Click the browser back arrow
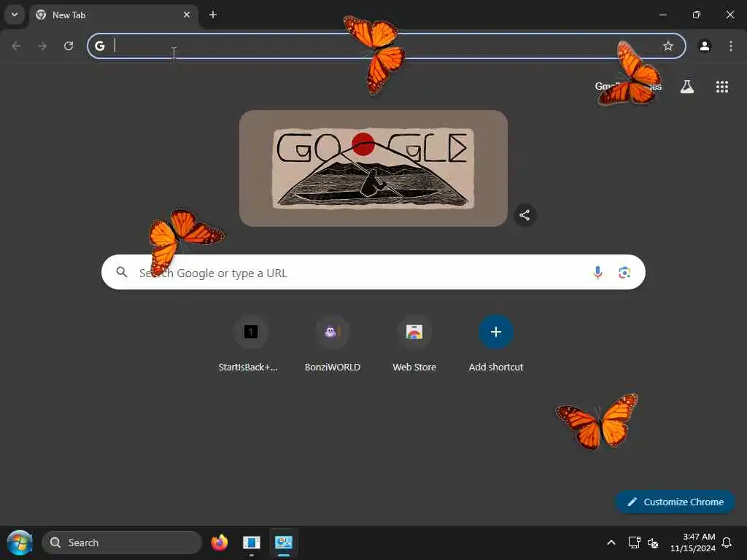This screenshot has width=747, height=560. [16, 46]
